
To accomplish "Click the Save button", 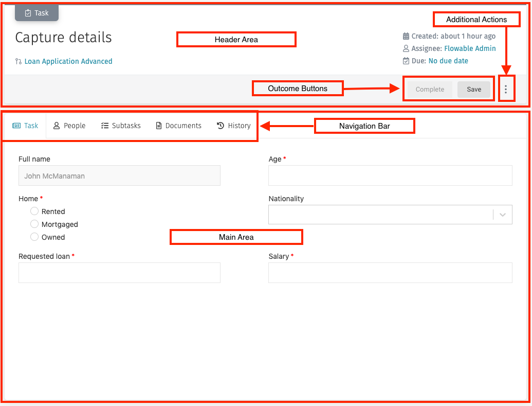I will coord(474,89).
